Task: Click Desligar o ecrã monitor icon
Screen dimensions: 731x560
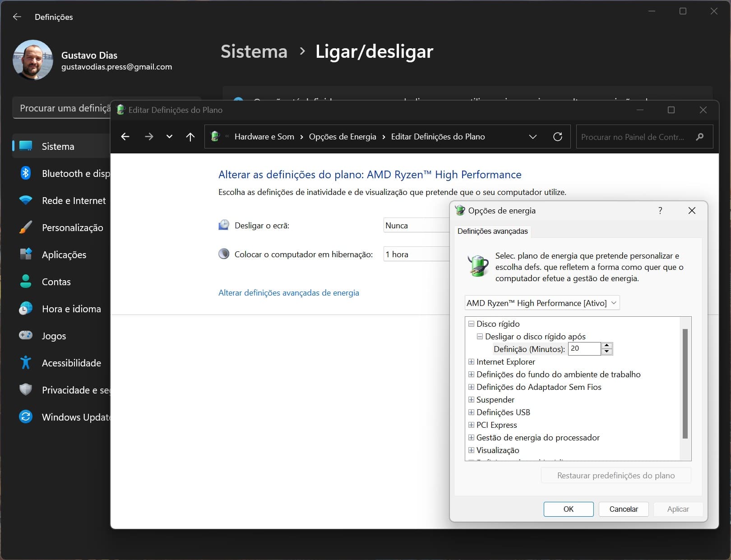Action: coord(224,225)
